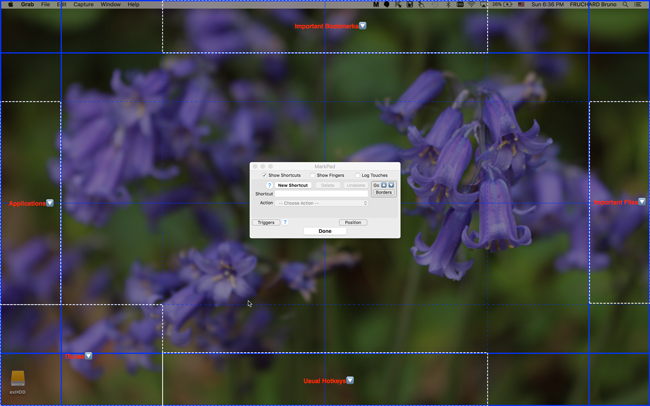The image size is (650, 406).
Task: Expand the Applications shortcut arrow
Action: click(x=50, y=203)
